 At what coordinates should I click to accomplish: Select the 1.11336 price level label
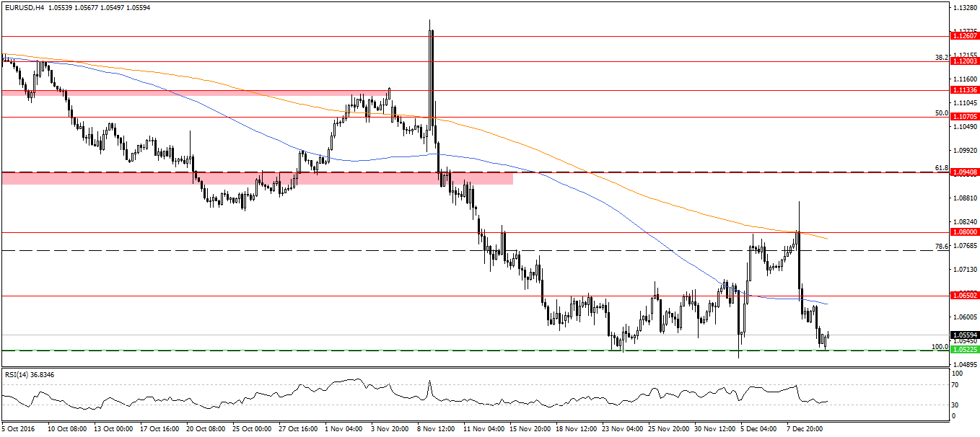pyautogui.click(x=964, y=90)
